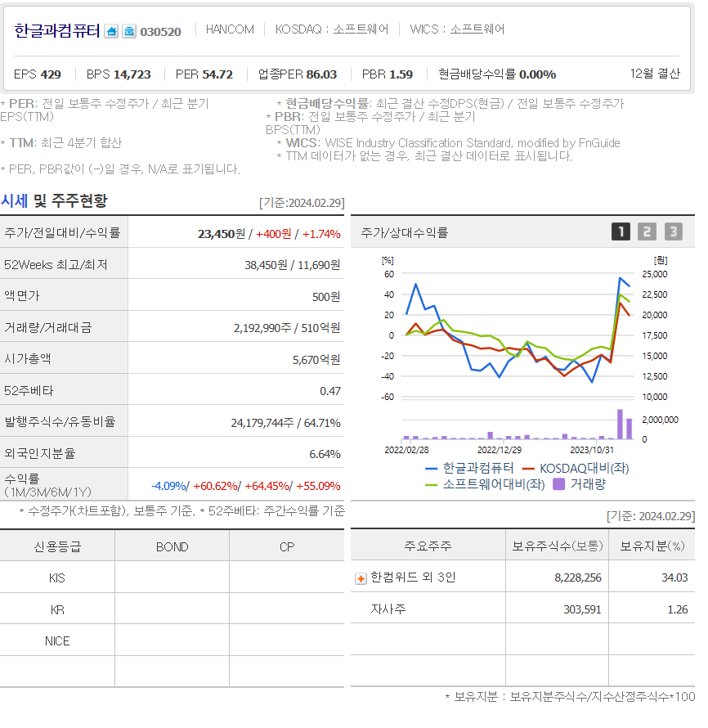Select the 24,179,744주 / 64.71% shares value
Image resolution: width=708 pixels, height=728 pixels.
click(x=286, y=423)
